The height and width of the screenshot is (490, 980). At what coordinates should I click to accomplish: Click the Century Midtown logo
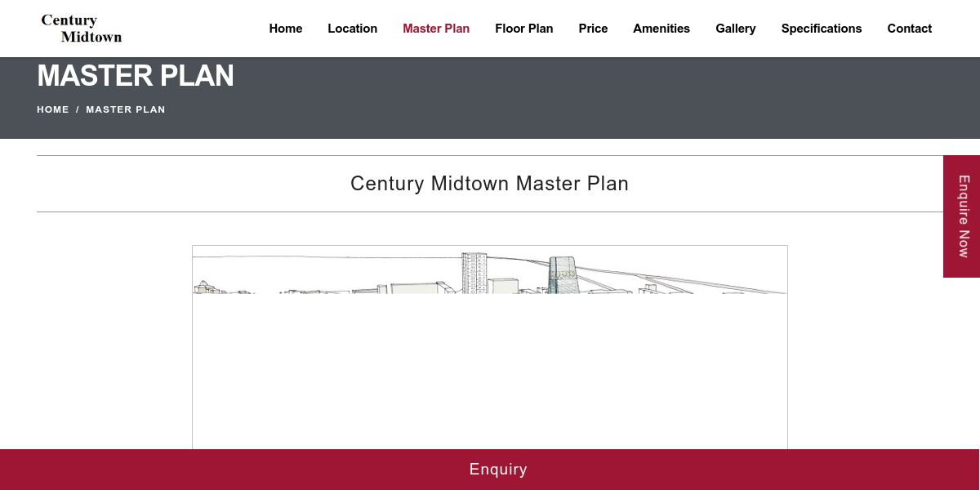(82, 29)
